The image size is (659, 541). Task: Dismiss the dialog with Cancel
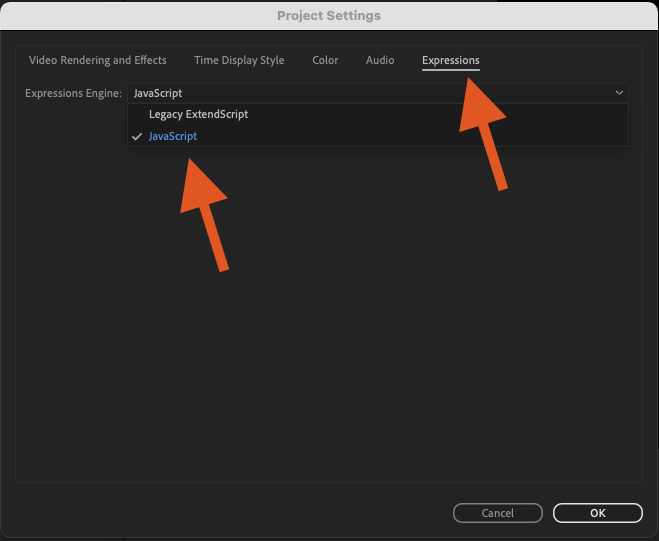(x=498, y=513)
